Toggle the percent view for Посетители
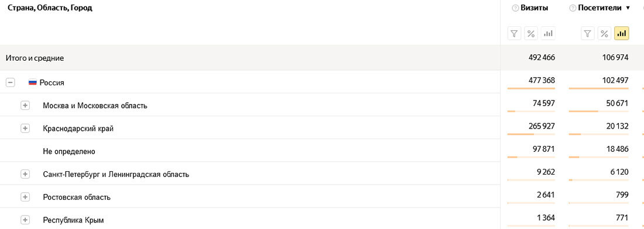Screen dimensions: 644x229 point(604,34)
